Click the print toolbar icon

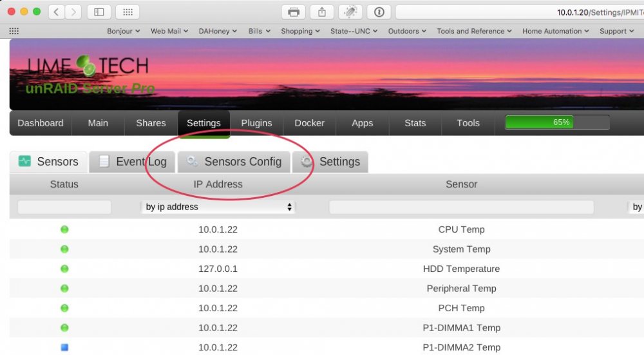(x=293, y=12)
